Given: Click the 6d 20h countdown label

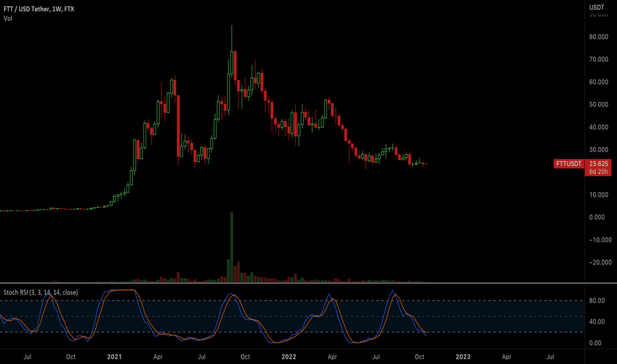Looking at the screenshot, I should [598, 171].
